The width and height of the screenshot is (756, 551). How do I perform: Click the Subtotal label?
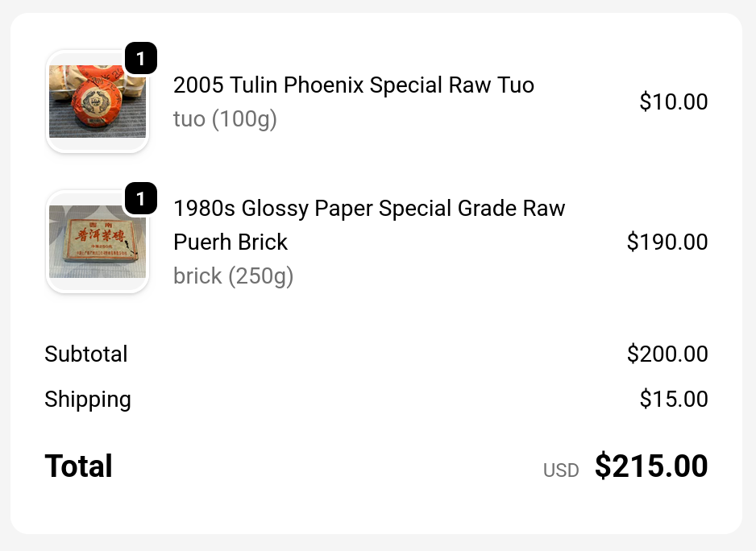pos(86,354)
